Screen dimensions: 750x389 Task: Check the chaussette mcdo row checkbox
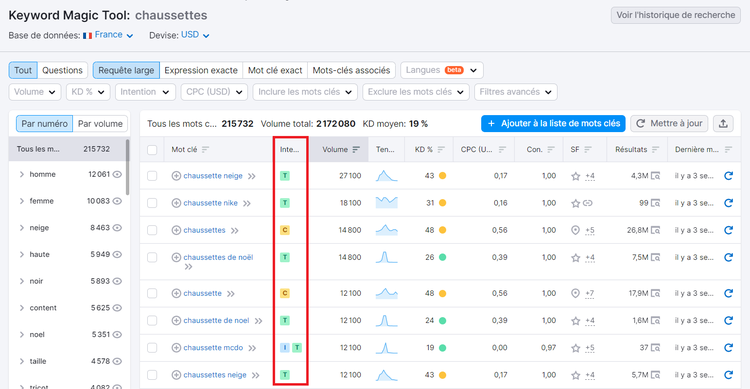point(152,347)
